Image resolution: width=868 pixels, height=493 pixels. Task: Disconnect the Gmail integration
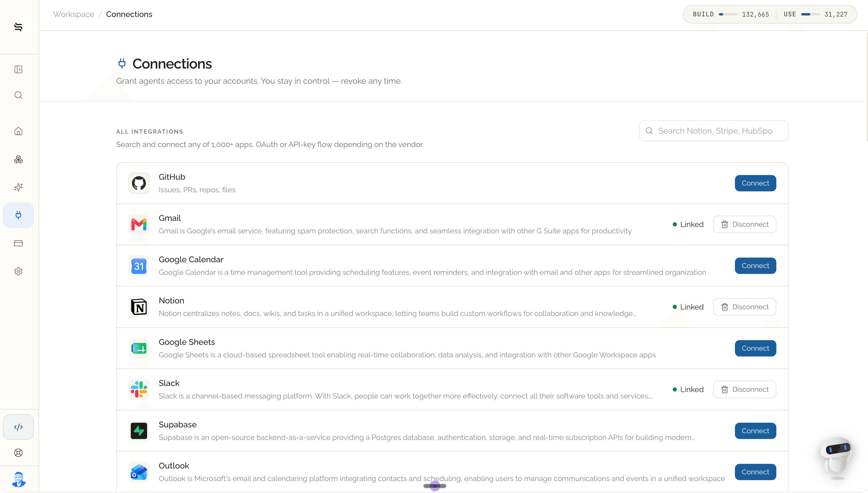pyautogui.click(x=744, y=225)
